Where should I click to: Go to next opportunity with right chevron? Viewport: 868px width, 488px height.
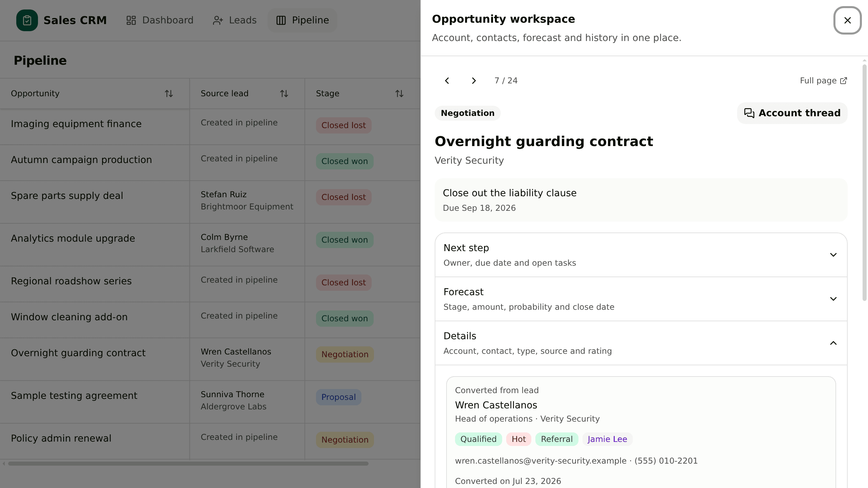pos(474,81)
